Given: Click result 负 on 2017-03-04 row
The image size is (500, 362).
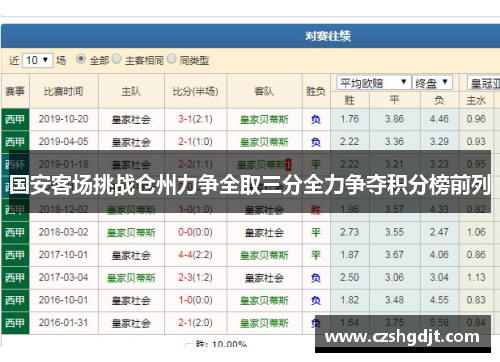Looking at the screenshot, I should coord(316,278).
